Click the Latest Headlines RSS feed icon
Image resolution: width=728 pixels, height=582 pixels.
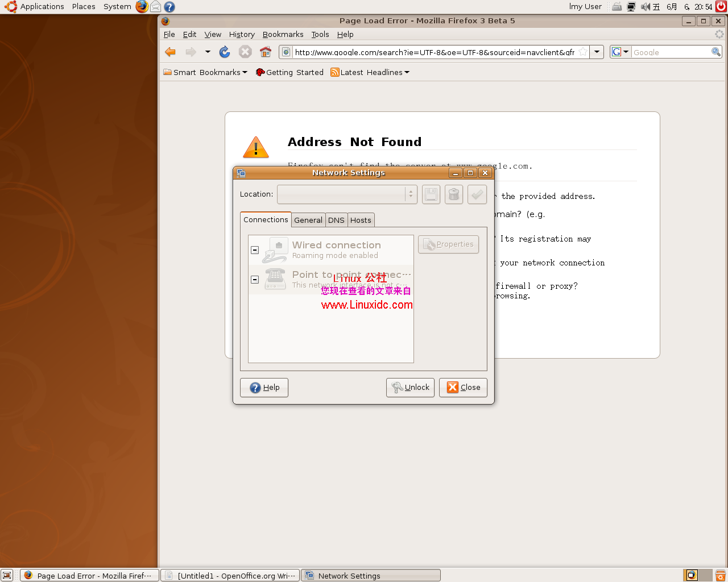pos(335,72)
